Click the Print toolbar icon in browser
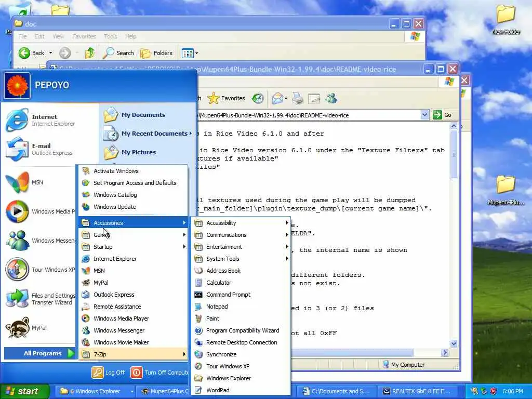532x399 pixels. click(298, 98)
